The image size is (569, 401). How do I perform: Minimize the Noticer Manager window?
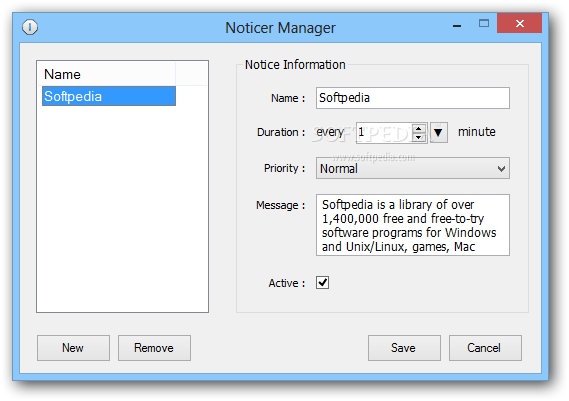click(457, 25)
